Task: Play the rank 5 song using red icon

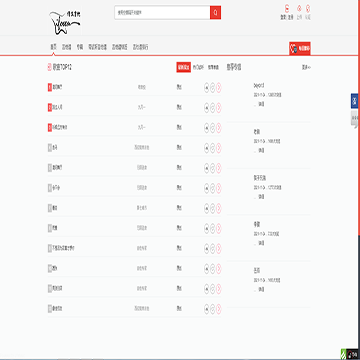Action: tap(219, 168)
